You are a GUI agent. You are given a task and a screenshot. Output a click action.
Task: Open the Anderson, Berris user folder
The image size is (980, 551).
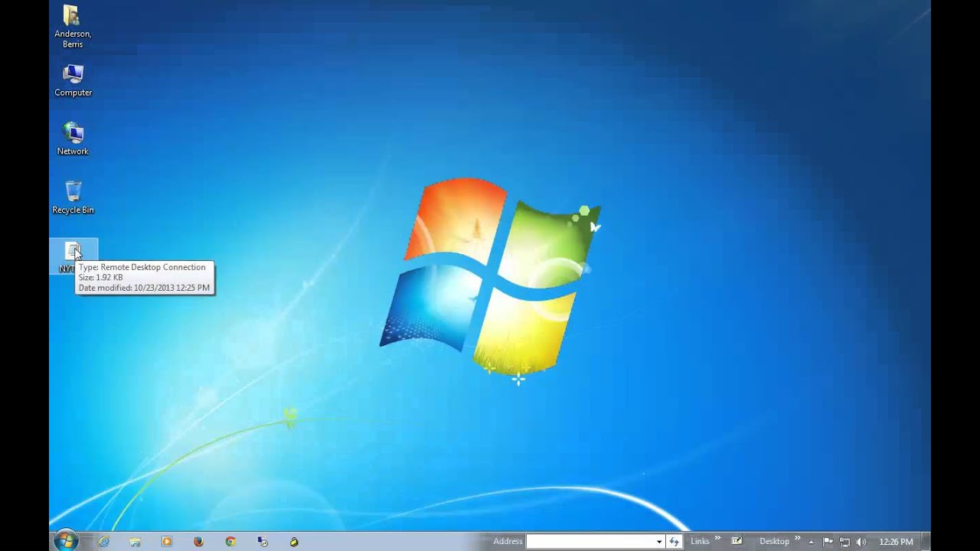tap(73, 27)
